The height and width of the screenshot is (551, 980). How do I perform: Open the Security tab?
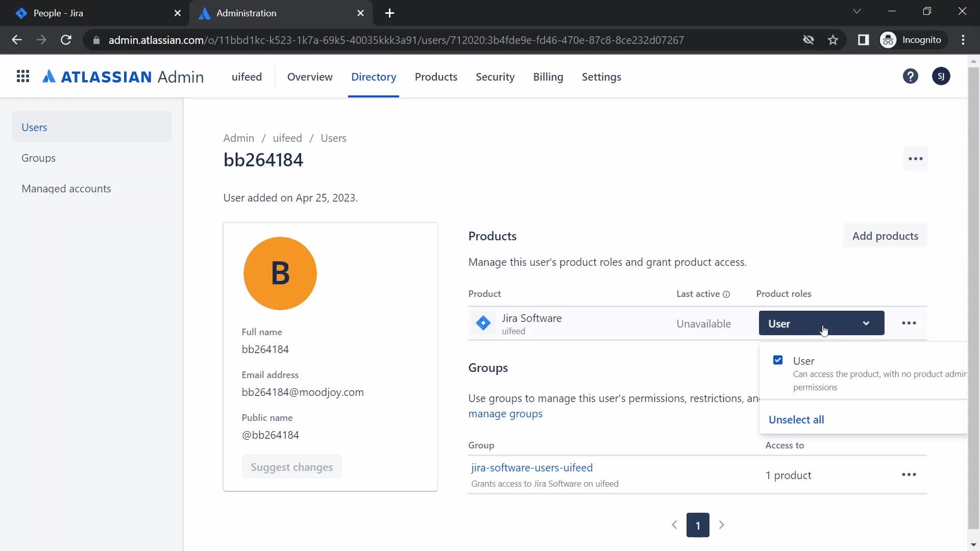coord(495,77)
